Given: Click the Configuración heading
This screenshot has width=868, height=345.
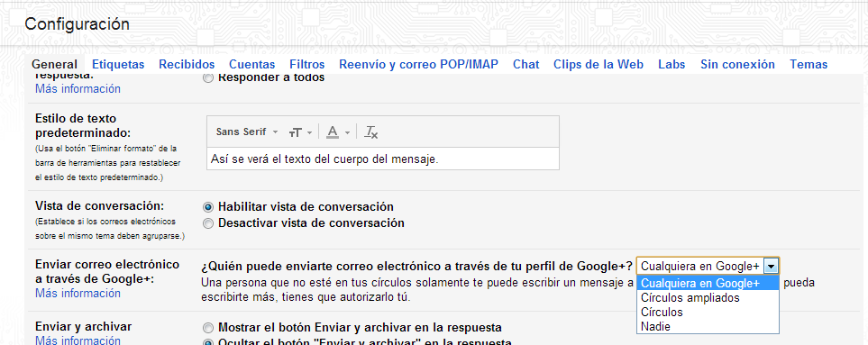Looking at the screenshot, I should coord(77,24).
